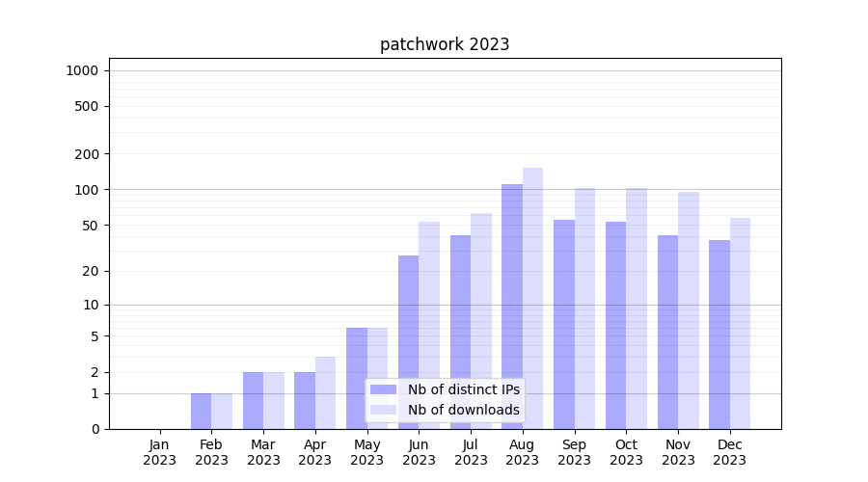
Task: Click the chart title 'patchwork 2023'
Action: tap(445, 44)
